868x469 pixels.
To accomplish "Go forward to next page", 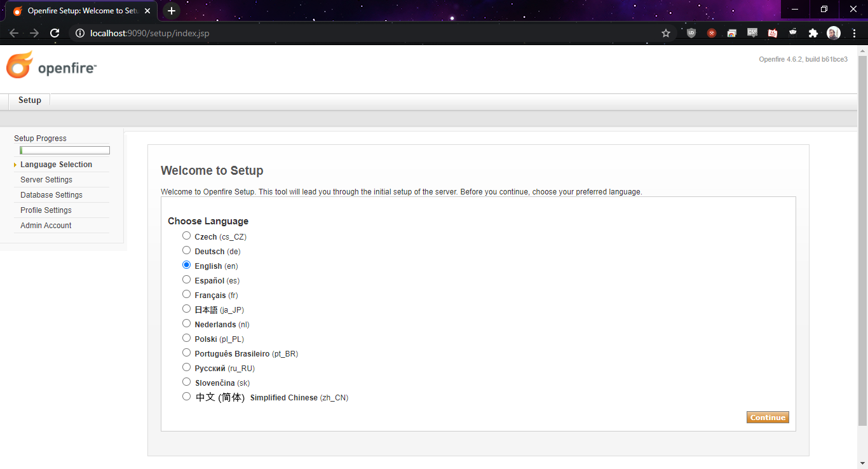I will (34, 33).
